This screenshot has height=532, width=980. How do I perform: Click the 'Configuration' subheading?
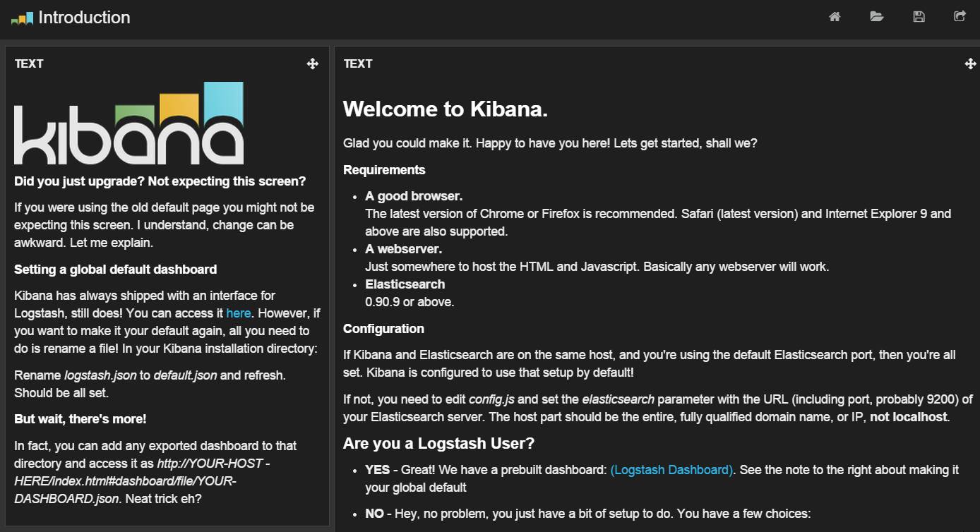[383, 328]
